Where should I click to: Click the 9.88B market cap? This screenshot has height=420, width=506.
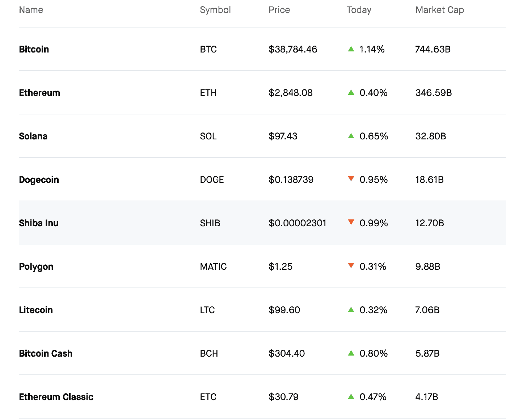tap(428, 266)
